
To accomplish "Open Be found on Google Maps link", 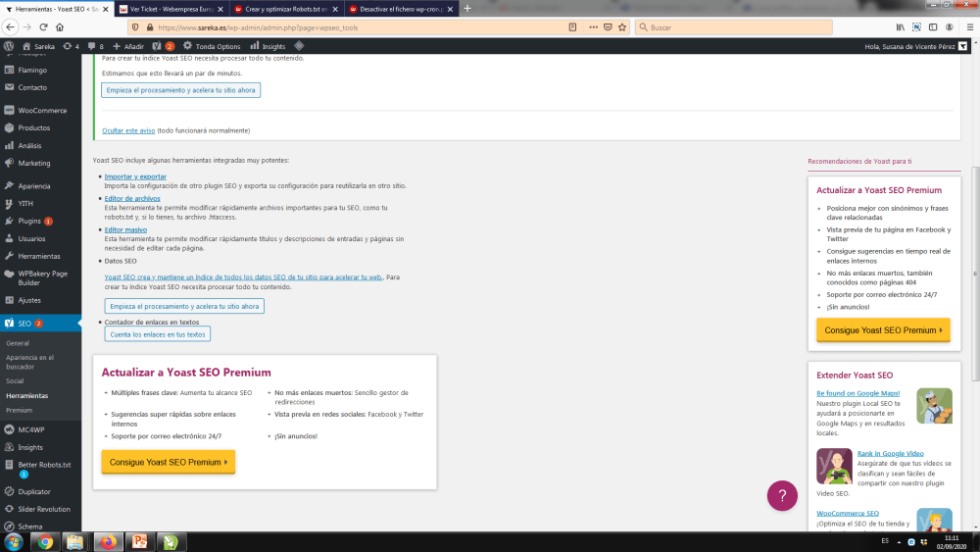I will [857, 394].
